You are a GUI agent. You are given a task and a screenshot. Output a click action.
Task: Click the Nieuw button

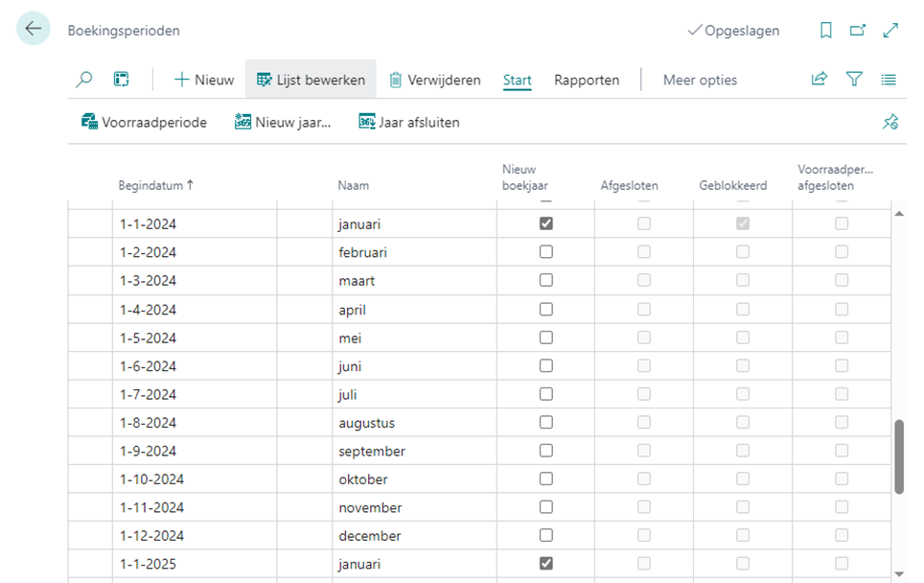203,80
